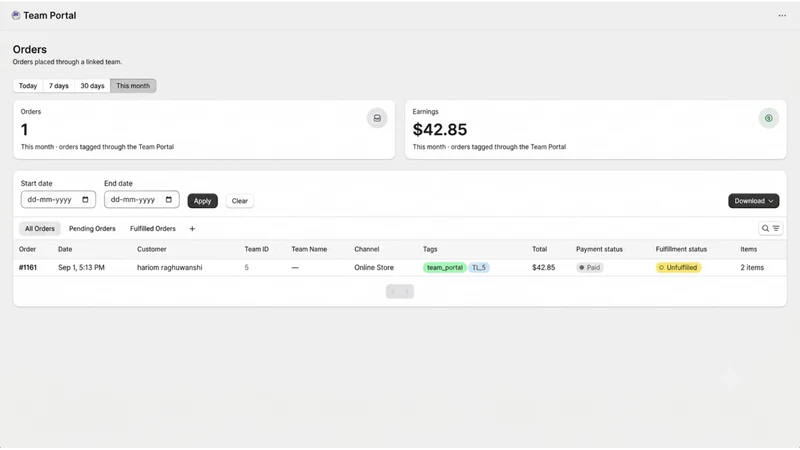Click the Payment status column header
Screen dimensions: 800x450
[599, 249]
